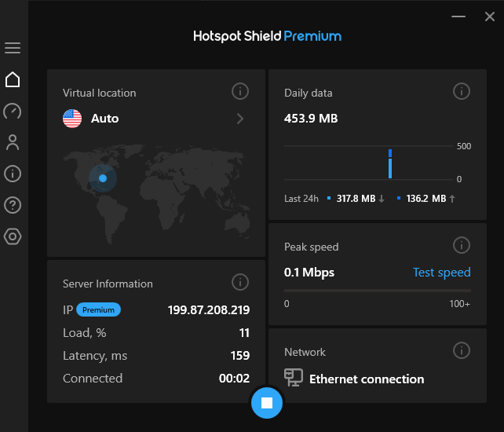Click the IP address 199.87.208.219
Image resolution: width=504 pixels, height=432 pixels.
[209, 309]
